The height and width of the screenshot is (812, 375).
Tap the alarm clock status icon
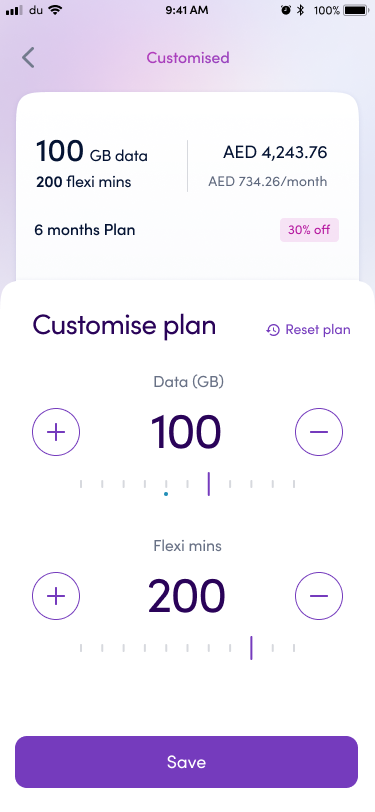(x=286, y=10)
